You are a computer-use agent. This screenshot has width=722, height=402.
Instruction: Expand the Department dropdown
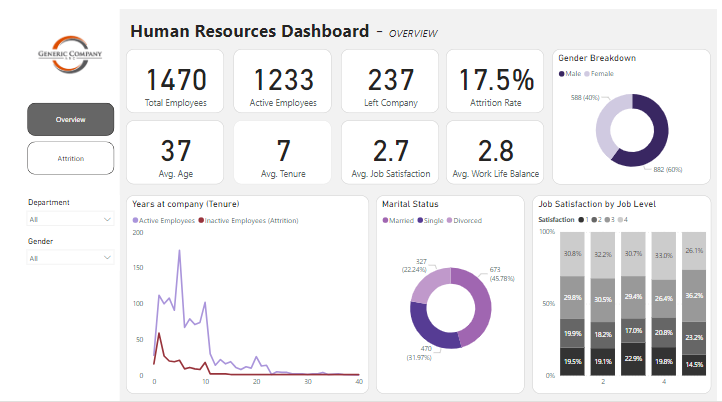pyautogui.click(x=70, y=219)
